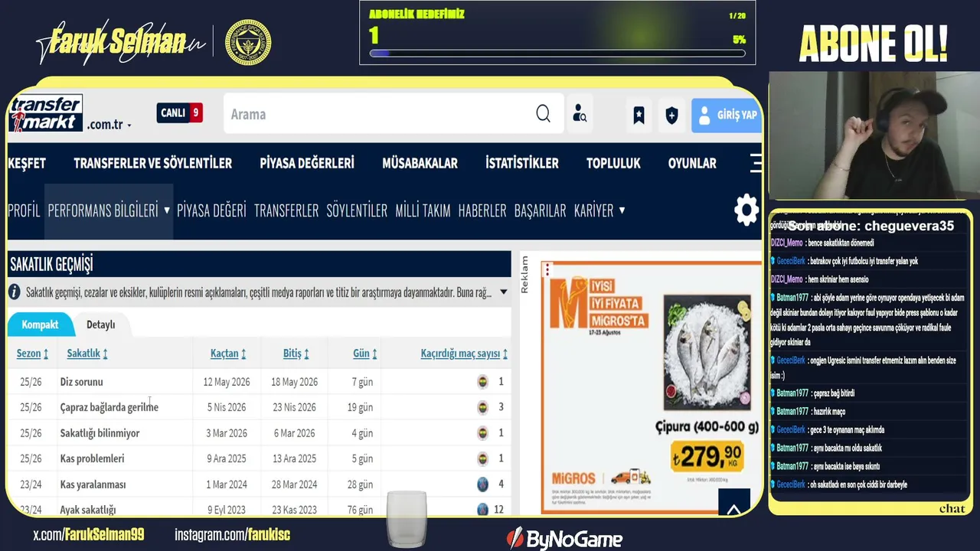Click the magnifying glass search icon
The height and width of the screenshot is (551, 980).
543,114
